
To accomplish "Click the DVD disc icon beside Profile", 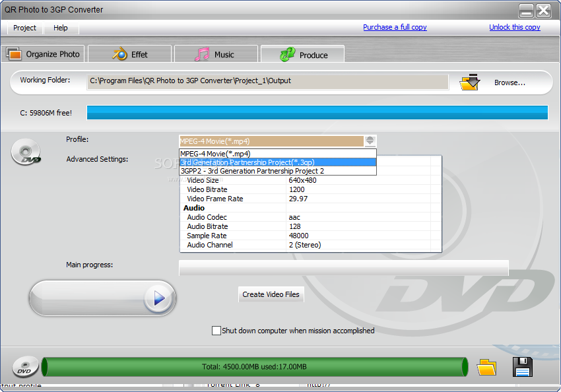I will [26, 152].
